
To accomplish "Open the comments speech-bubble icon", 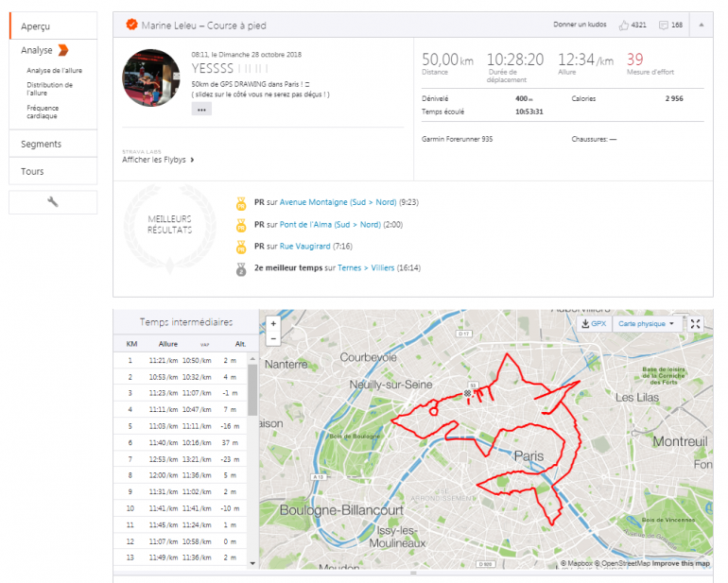I will [664, 25].
